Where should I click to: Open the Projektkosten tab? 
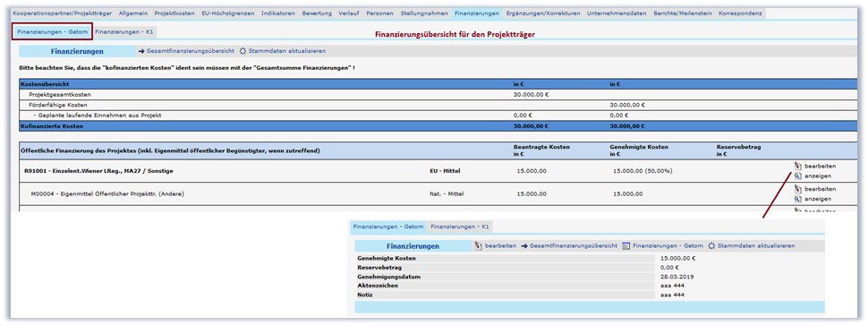(174, 13)
